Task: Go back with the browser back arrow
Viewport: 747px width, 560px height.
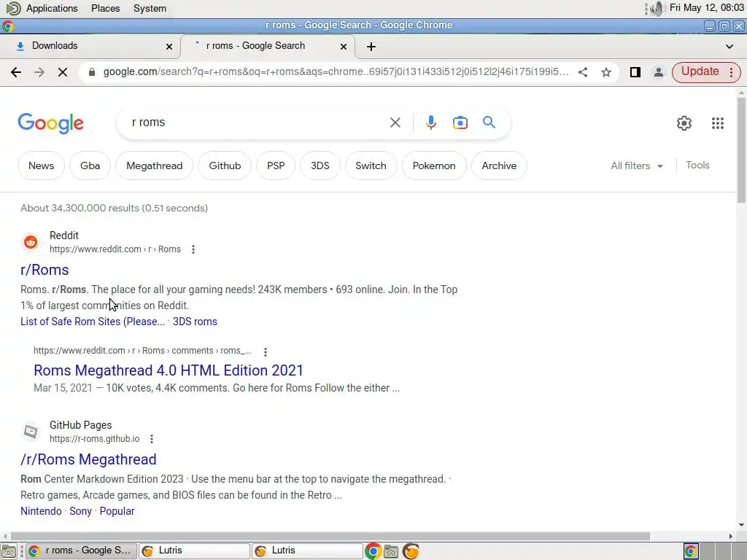Action: click(16, 72)
